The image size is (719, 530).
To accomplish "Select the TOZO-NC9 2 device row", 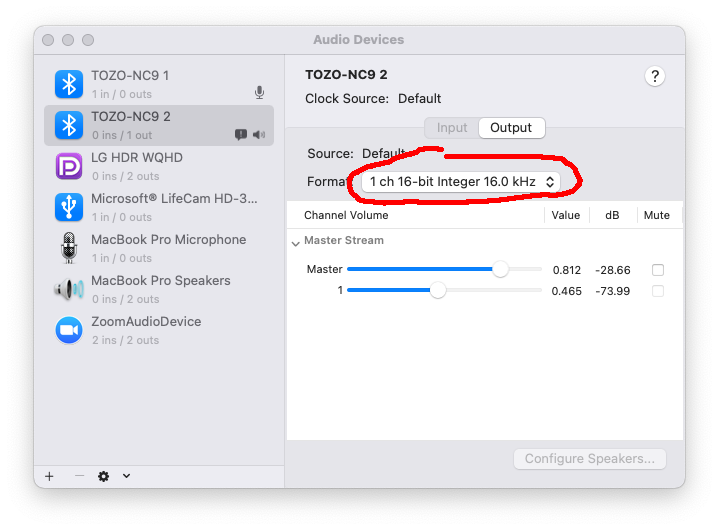I will tap(160, 125).
